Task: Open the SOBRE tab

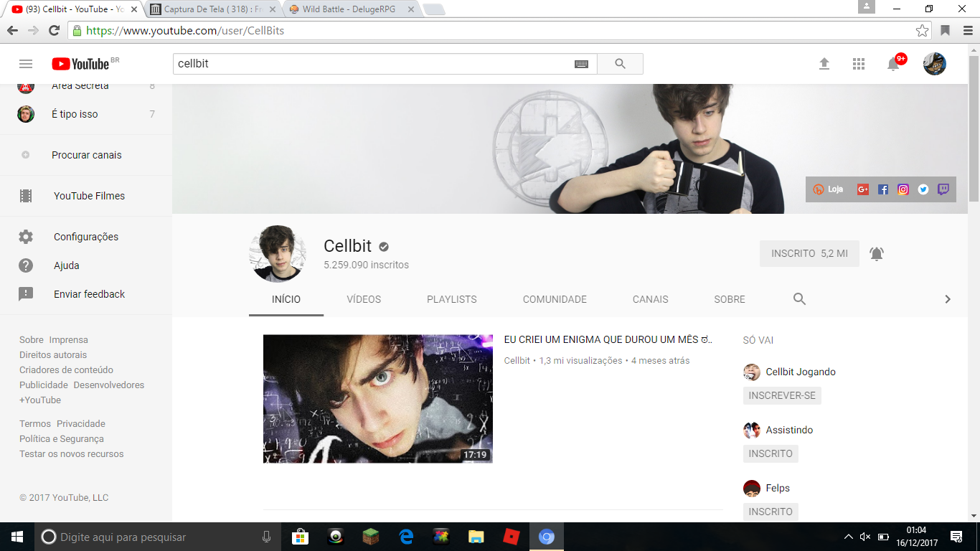Action: [x=730, y=299]
